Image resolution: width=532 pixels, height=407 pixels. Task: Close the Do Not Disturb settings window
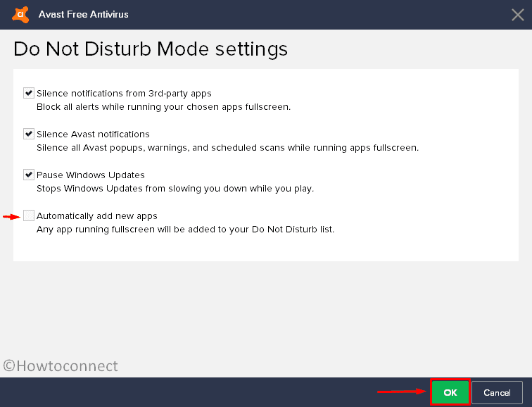(x=517, y=15)
